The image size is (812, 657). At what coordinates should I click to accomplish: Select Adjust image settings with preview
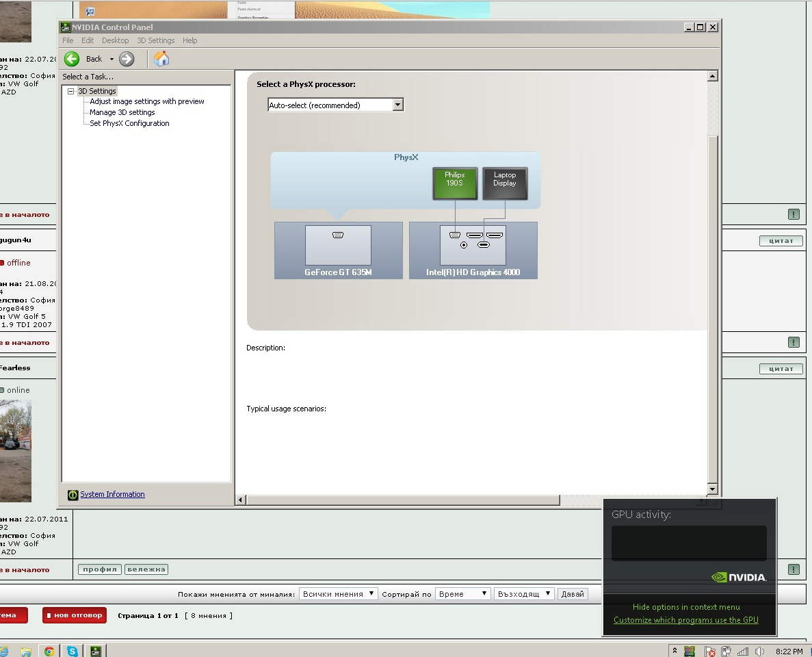click(x=147, y=101)
